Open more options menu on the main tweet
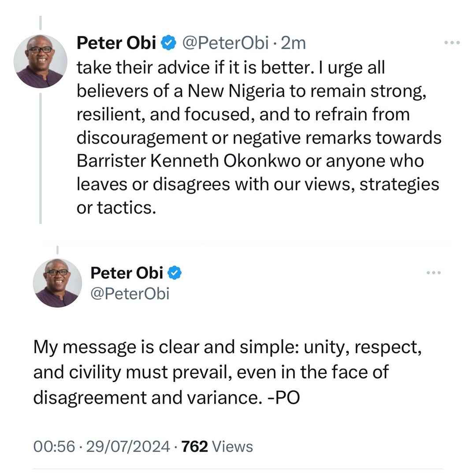Viewport: 476px width, 476px height. pyautogui.click(x=434, y=273)
